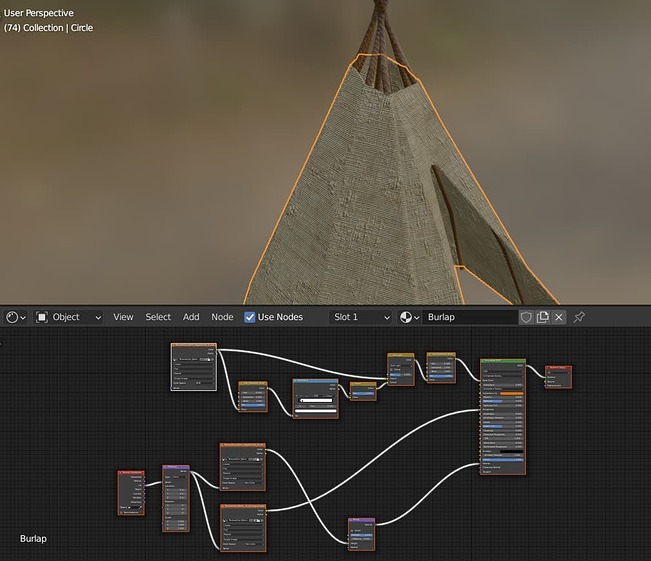Adjust Strength slider in the Bump node
This screenshot has height=561, width=651.
pos(361,535)
